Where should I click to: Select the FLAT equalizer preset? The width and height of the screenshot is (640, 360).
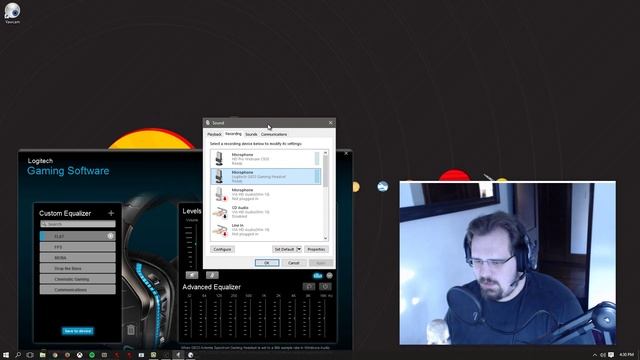pyautogui.click(x=78, y=236)
